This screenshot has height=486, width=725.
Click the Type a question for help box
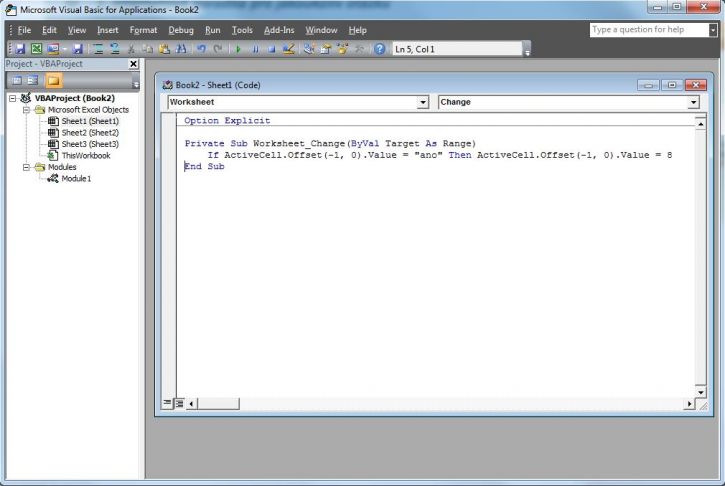click(649, 30)
